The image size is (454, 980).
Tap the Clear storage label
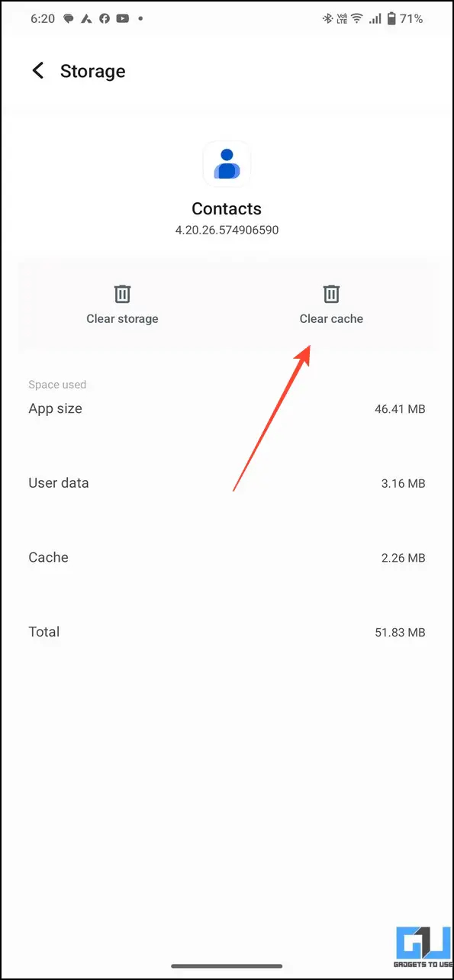coord(122,319)
